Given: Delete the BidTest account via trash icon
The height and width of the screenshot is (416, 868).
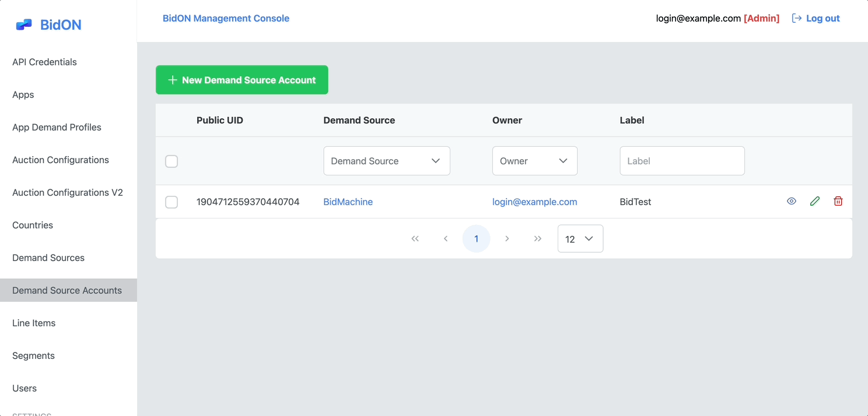Looking at the screenshot, I should pos(838,201).
